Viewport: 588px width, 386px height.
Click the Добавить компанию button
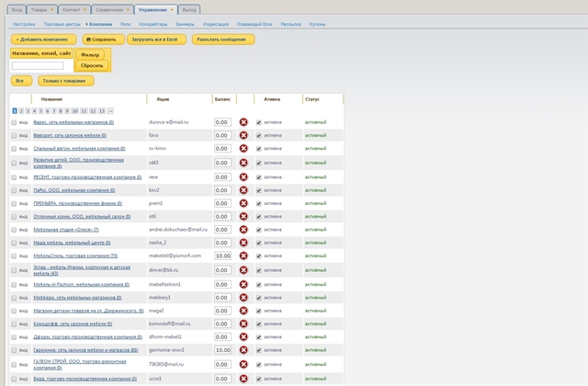(x=42, y=40)
